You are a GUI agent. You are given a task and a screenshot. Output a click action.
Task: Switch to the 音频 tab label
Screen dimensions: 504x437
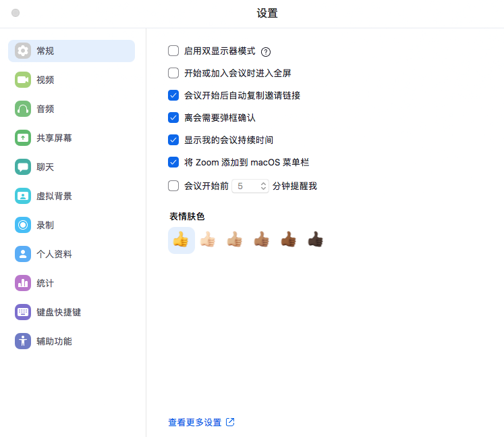[x=45, y=109]
